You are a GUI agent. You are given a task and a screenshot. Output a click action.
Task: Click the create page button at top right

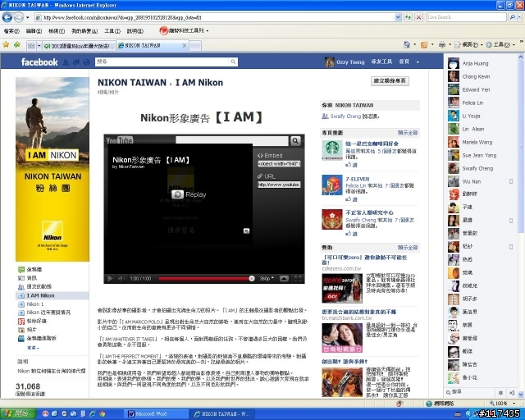pos(390,80)
